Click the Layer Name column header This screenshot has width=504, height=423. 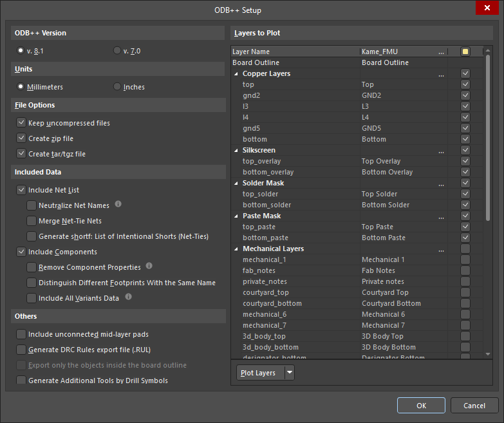[x=295, y=52]
